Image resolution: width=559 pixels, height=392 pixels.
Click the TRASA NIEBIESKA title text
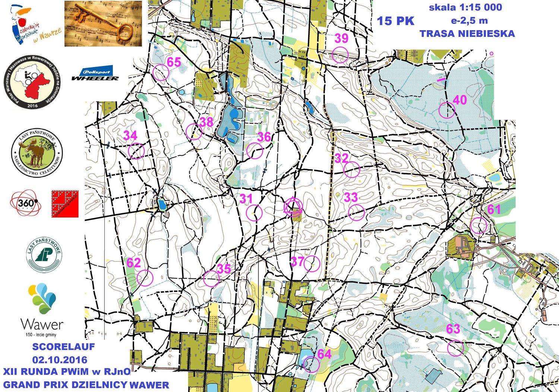tap(467, 34)
